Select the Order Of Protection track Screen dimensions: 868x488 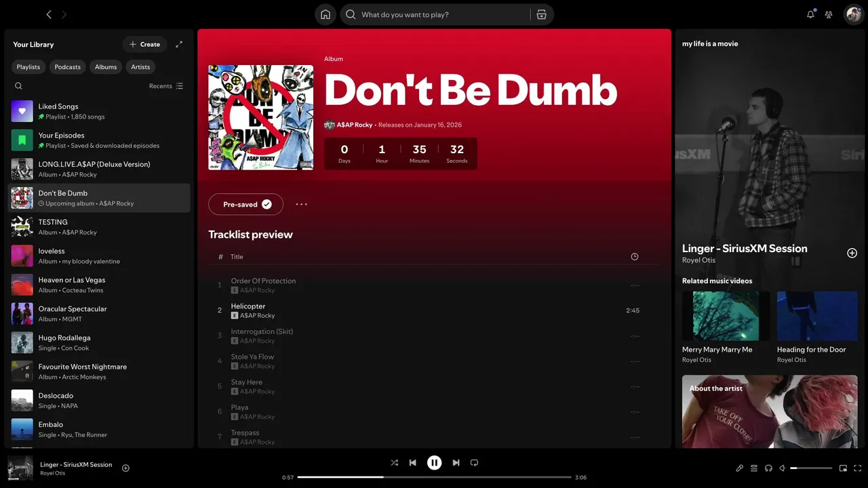[x=434, y=285]
